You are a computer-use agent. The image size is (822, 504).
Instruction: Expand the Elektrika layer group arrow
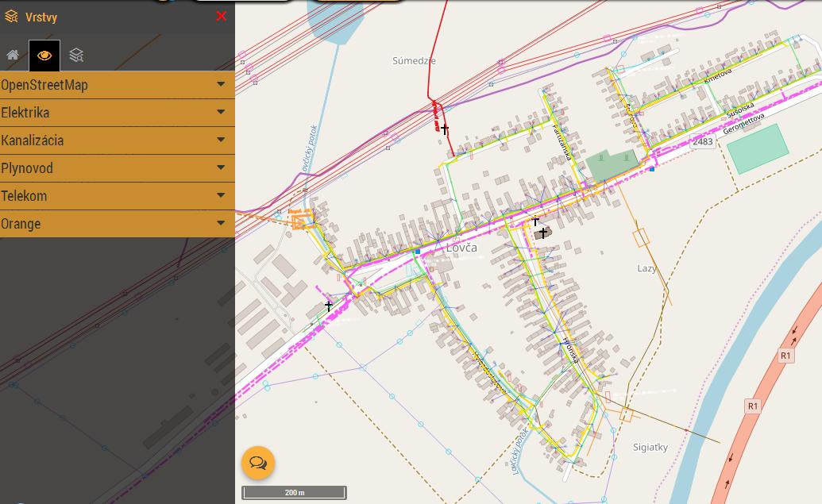click(221, 112)
